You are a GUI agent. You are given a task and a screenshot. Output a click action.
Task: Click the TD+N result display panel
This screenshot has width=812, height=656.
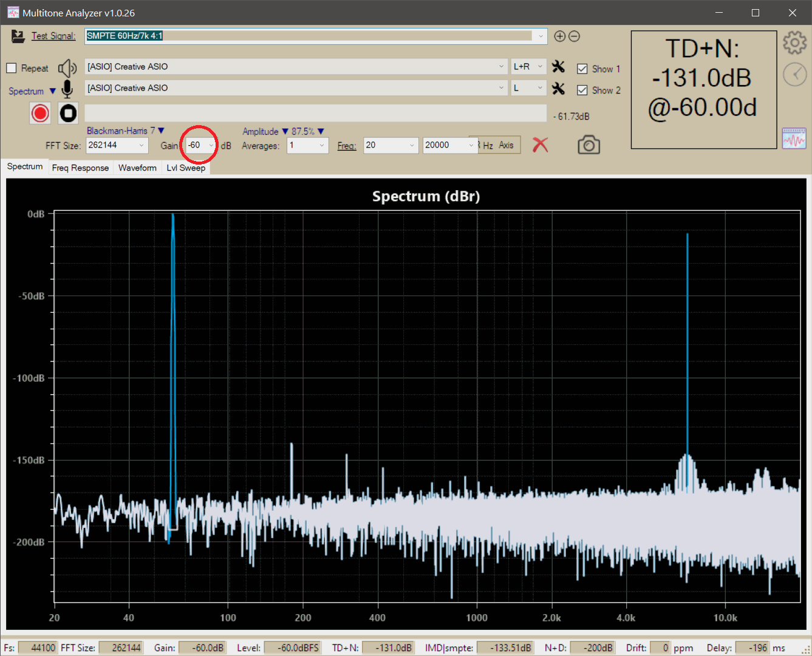point(704,90)
